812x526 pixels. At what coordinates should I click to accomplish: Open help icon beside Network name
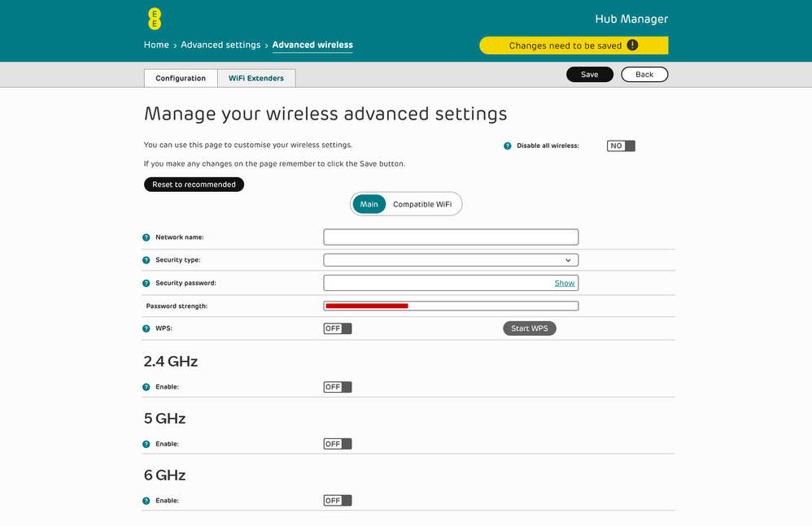146,237
